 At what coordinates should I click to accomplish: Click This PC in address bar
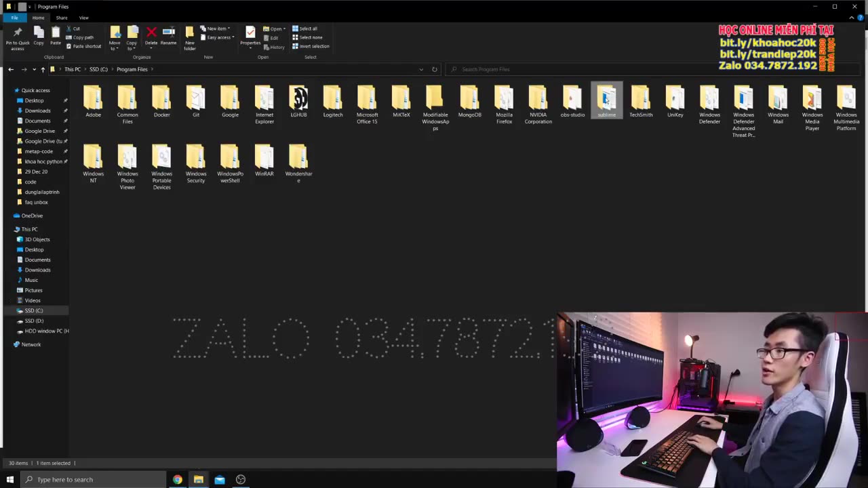(72, 69)
